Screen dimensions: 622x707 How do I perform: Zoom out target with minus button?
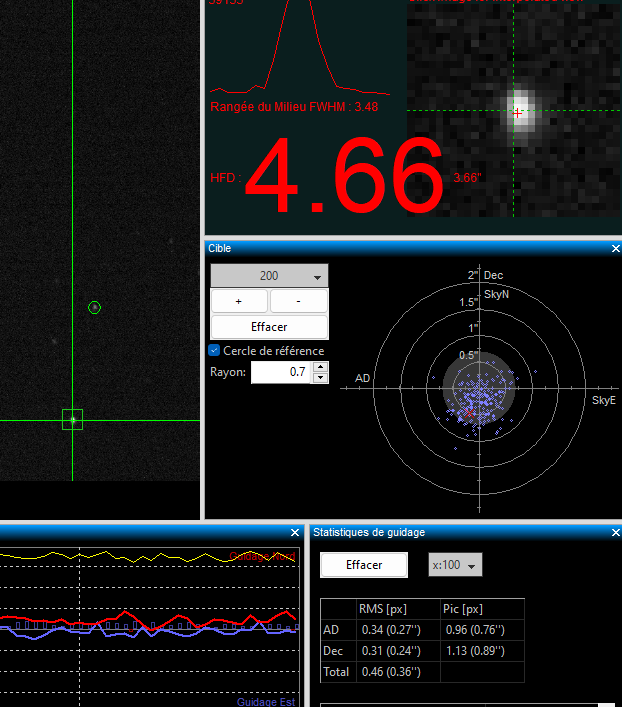pos(299,301)
